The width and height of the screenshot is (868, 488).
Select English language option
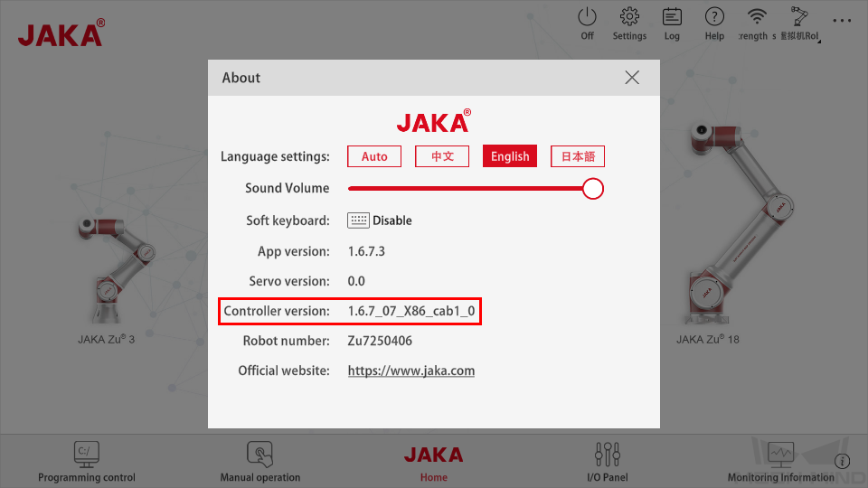(510, 156)
